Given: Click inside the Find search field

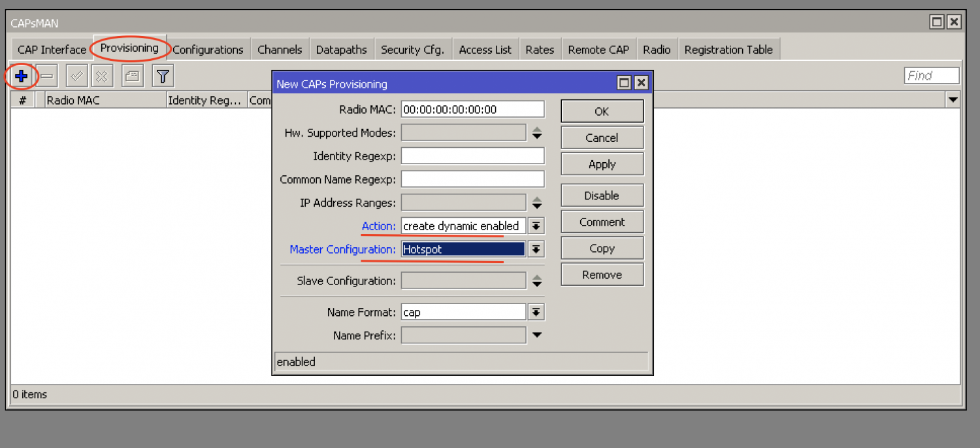Looking at the screenshot, I should click(x=931, y=75).
